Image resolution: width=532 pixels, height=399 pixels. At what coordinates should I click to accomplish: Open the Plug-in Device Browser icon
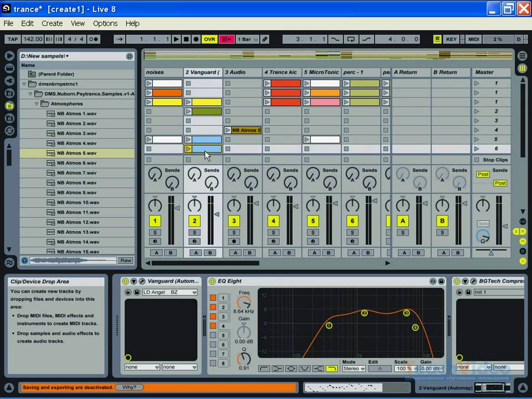tap(9, 81)
